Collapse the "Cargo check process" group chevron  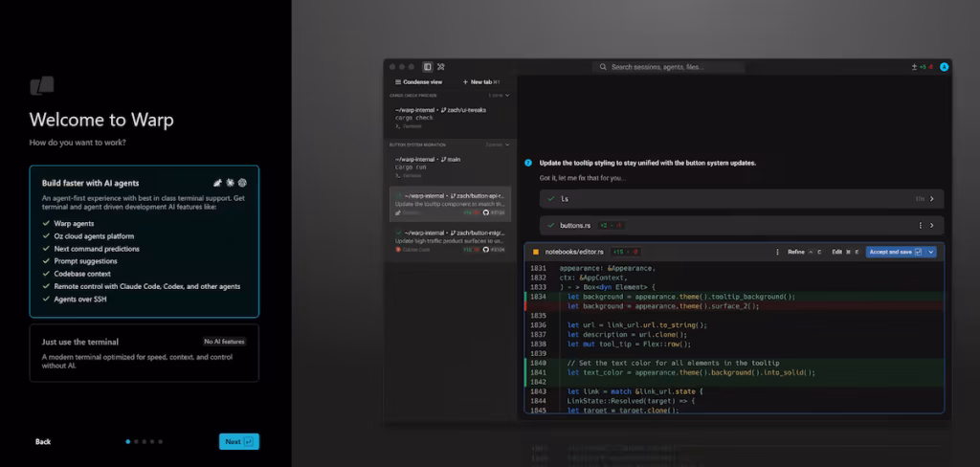coord(507,95)
